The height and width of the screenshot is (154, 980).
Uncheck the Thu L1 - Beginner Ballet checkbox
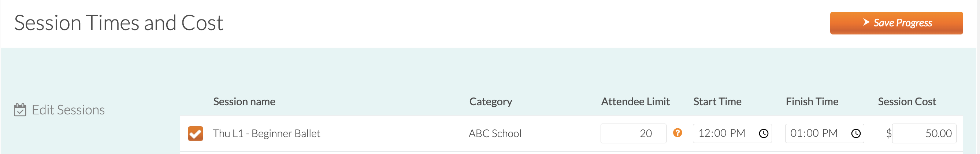click(195, 133)
